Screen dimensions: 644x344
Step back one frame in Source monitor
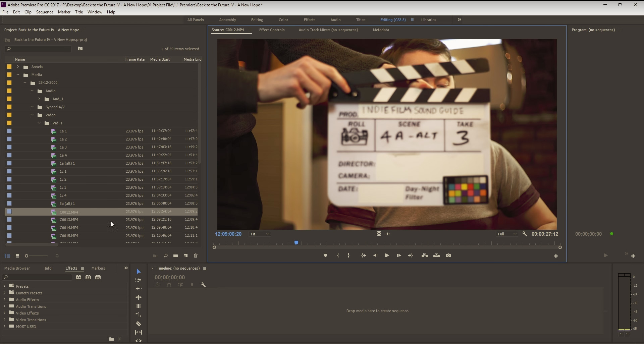click(375, 255)
